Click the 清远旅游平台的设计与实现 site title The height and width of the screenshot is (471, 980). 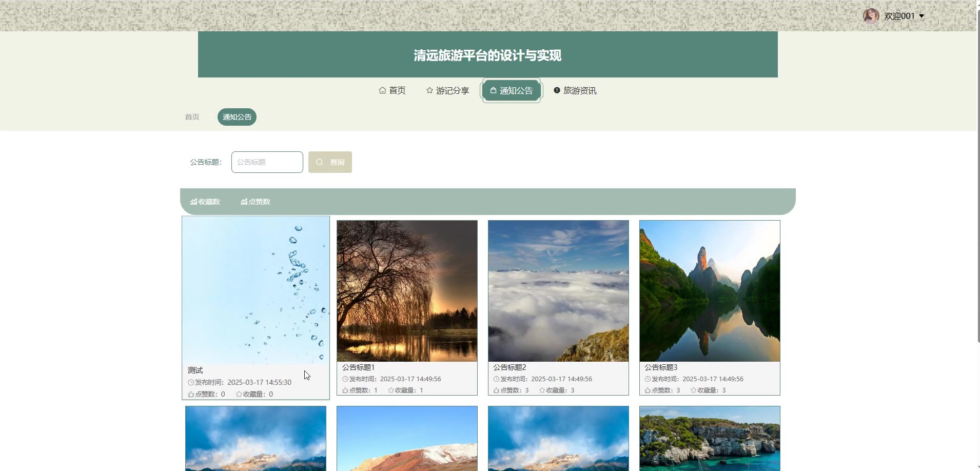487,55
